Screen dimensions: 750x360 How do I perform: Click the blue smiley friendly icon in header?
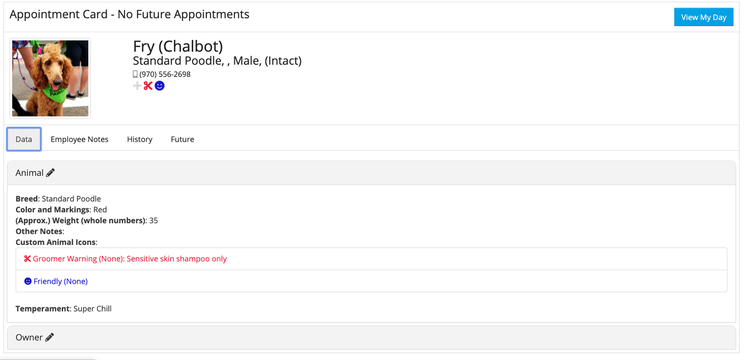point(159,86)
